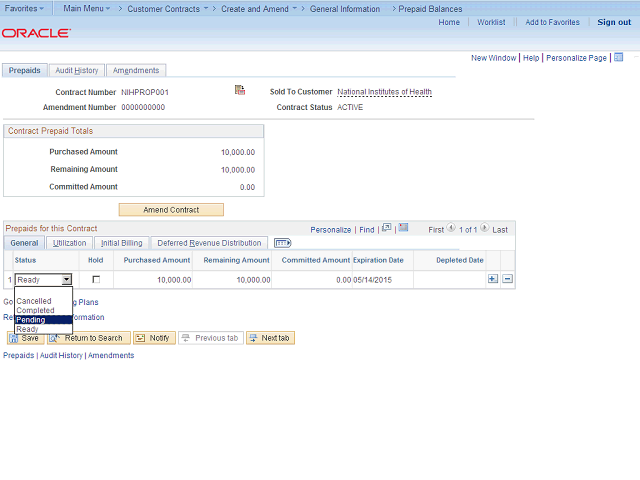The image size is (640, 480).
Task: Open grid in new window icon
Action: tap(387, 228)
